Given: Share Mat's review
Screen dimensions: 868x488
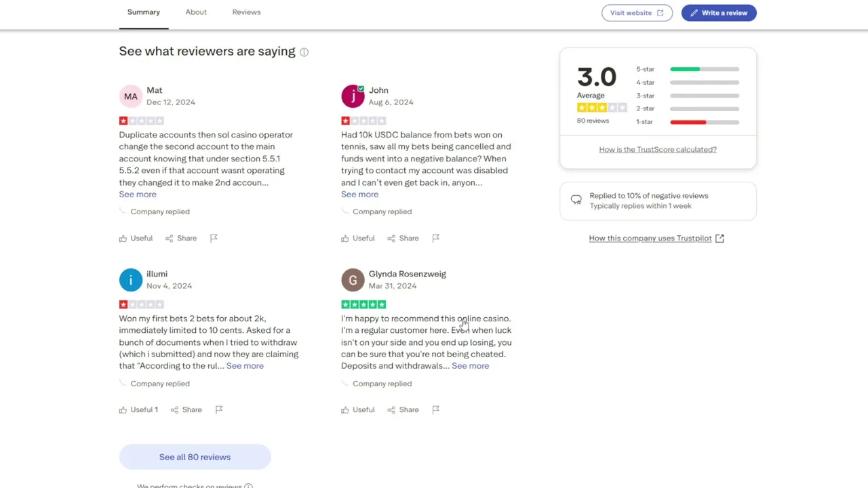Looking at the screenshot, I should tap(181, 238).
